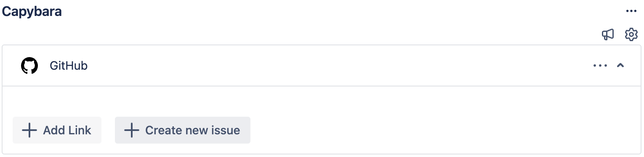This screenshot has height=157, width=644.
Task: Show more actions for the Capybara section
Action: [631, 11]
